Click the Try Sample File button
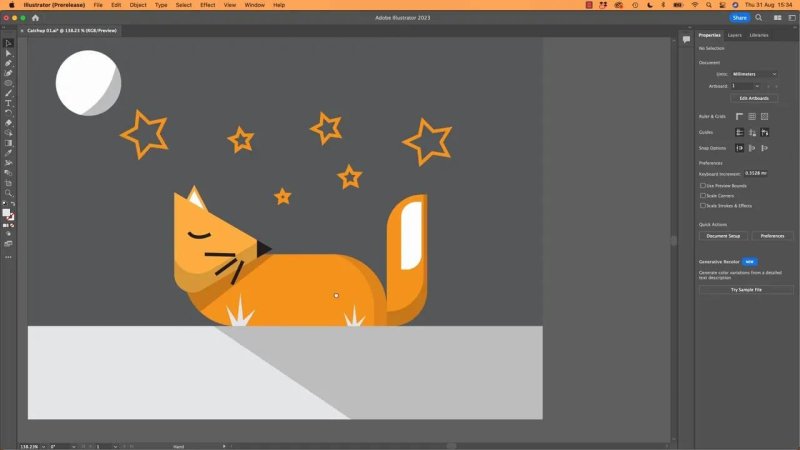 tap(746, 290)
